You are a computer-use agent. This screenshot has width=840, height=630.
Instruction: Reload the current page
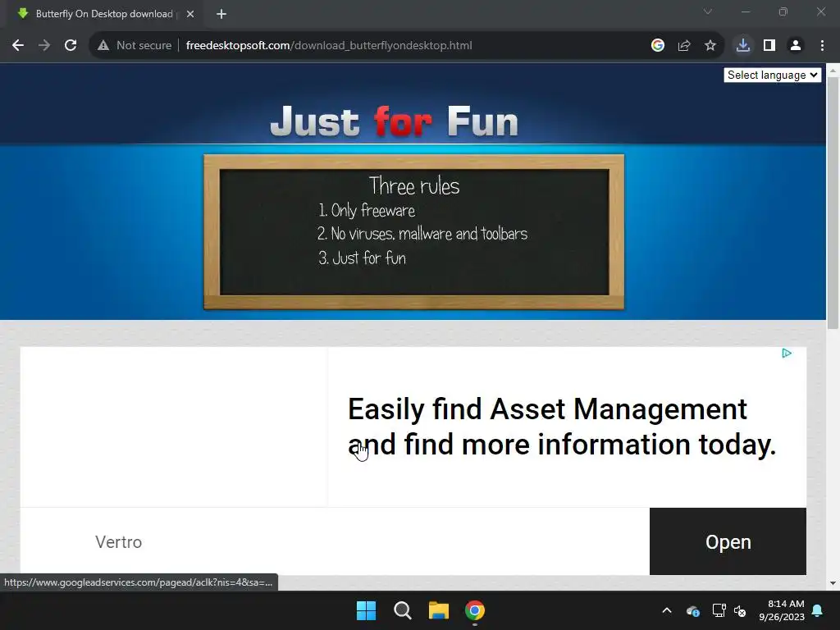[71, 46]
